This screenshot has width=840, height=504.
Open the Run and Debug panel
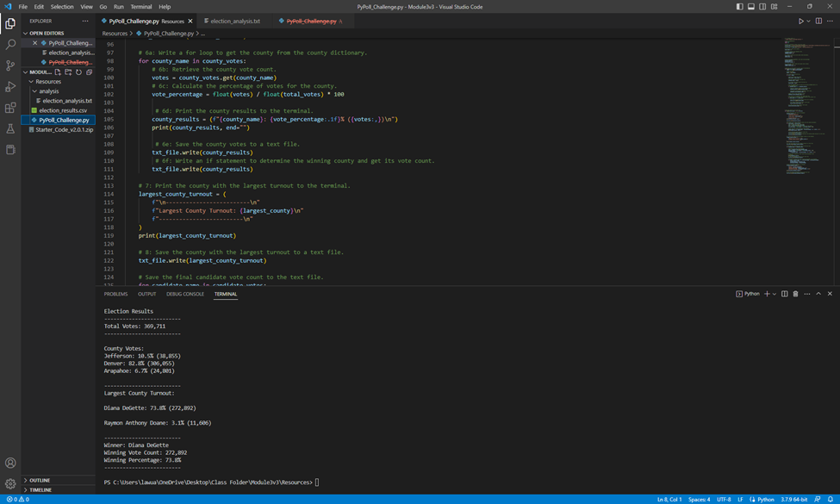(10, 86)
